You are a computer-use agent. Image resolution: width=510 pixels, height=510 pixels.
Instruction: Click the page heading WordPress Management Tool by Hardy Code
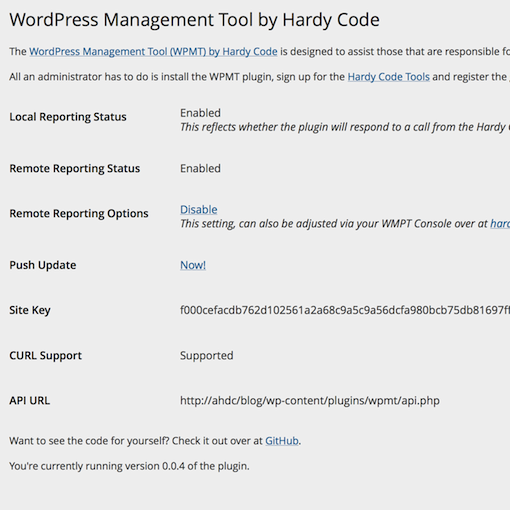(194, 20)
